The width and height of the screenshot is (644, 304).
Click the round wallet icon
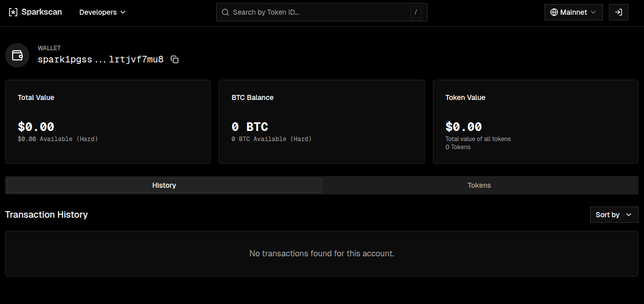click(17, 55)
